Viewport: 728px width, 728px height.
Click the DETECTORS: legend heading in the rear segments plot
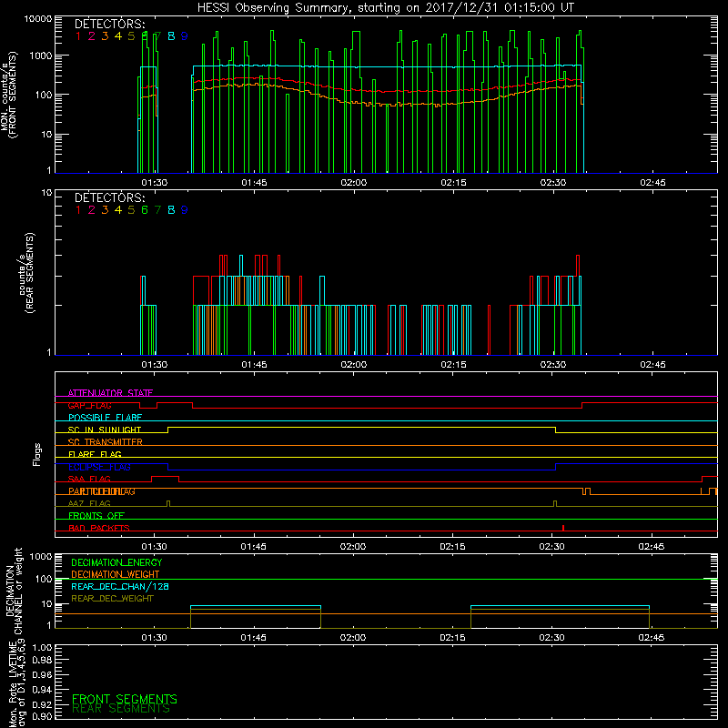click(x=109, y=197)
